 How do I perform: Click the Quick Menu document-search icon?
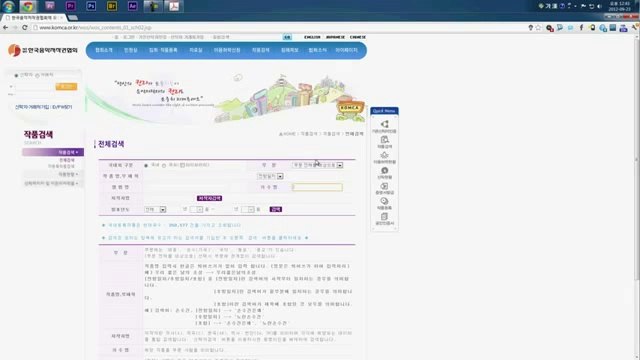[384, 140]
